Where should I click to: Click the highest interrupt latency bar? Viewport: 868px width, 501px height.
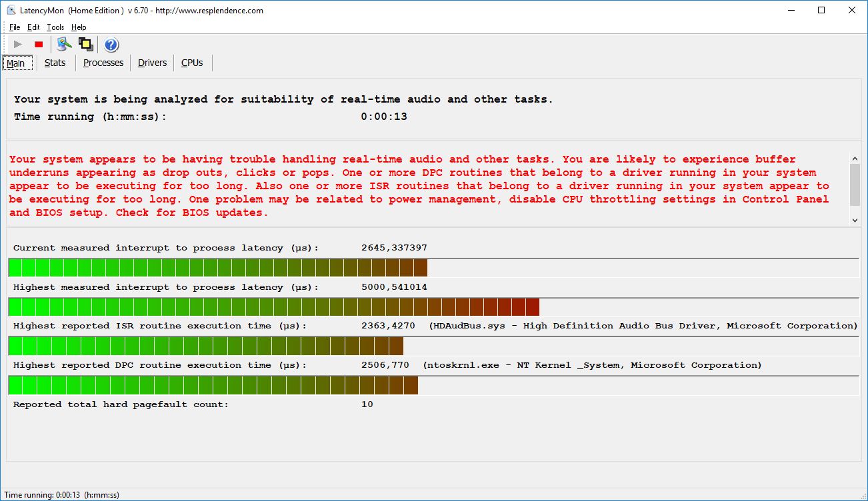point(433,306)
